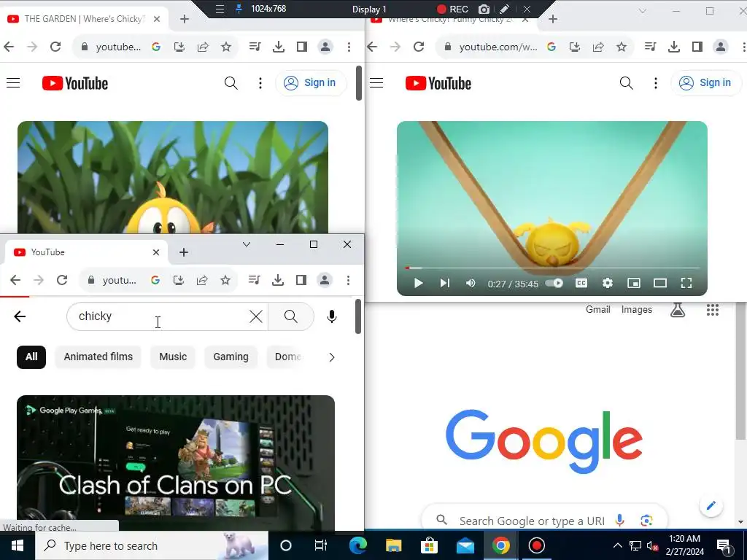Submit the chicky search with magnifier button

291,316
